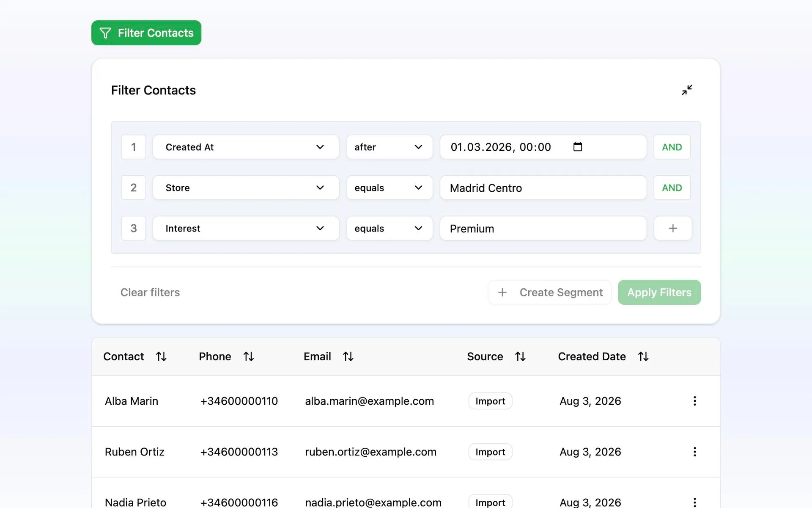This screenshot has height=508, width=812.
Task: Sort table by Source column
Action: coord(520,356)
